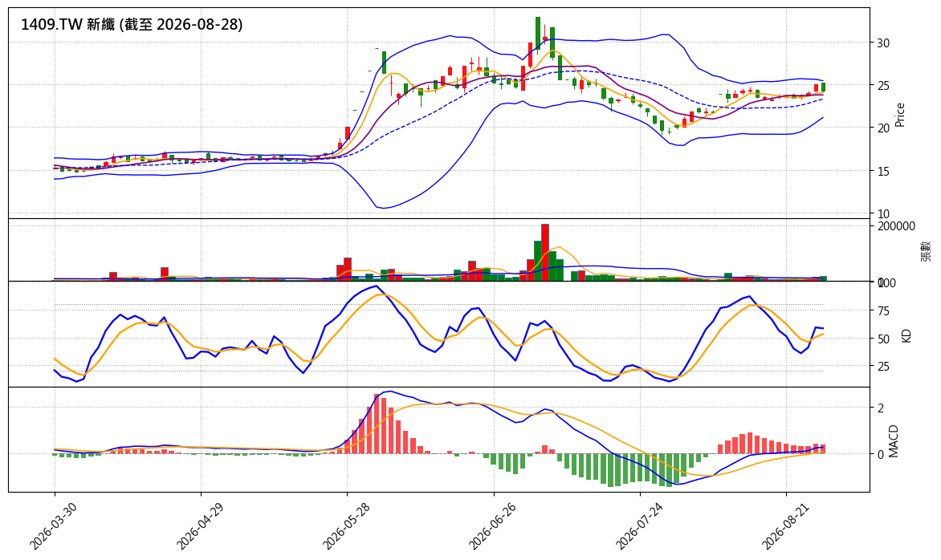The height and width of the screenshot is (560, 941).
Task: Click the chart title '1409.TW 新纖'
Action: click(67, 25)
